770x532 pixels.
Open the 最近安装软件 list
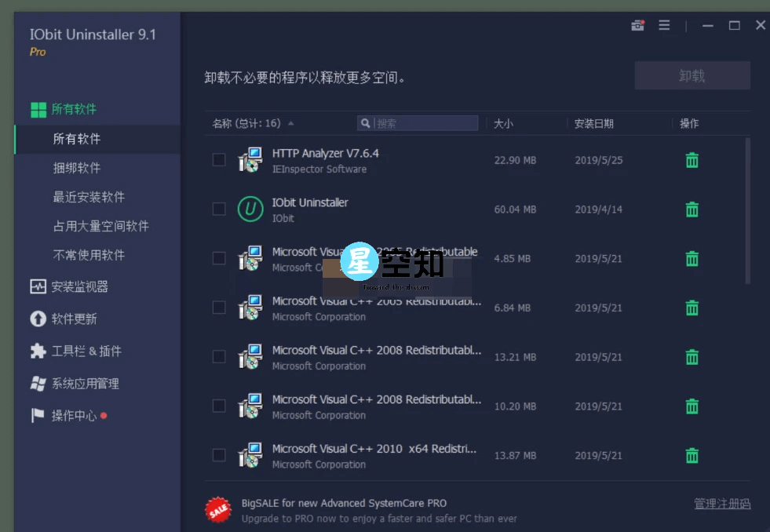[75, 197]
